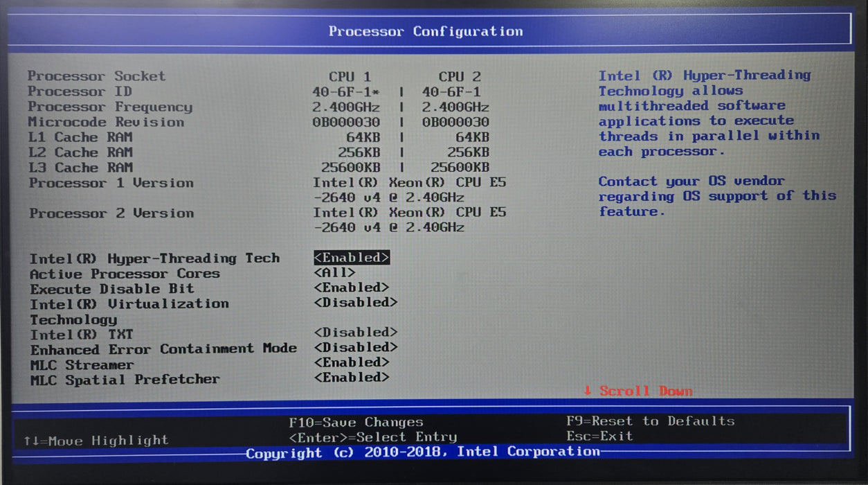Click CPU 2 L3 Cache 25600KB value
This screenshot has width=868, height=485.
(460, 167)
